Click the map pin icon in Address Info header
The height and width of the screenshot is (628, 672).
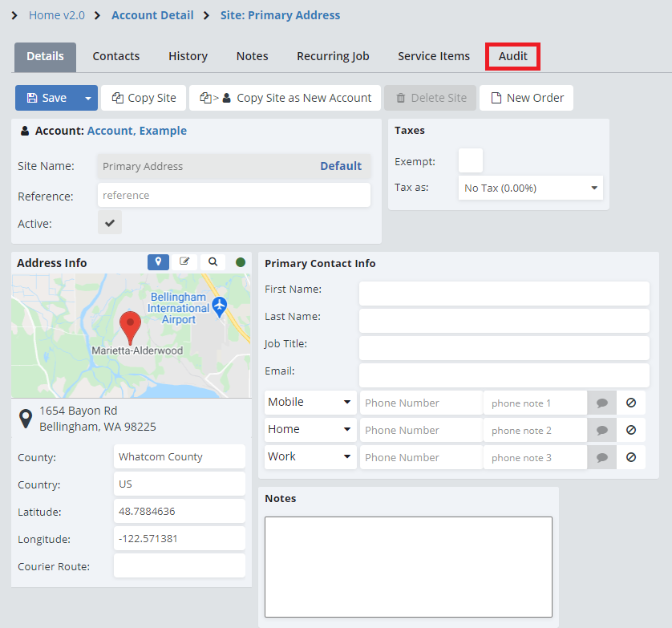point(159,262)
